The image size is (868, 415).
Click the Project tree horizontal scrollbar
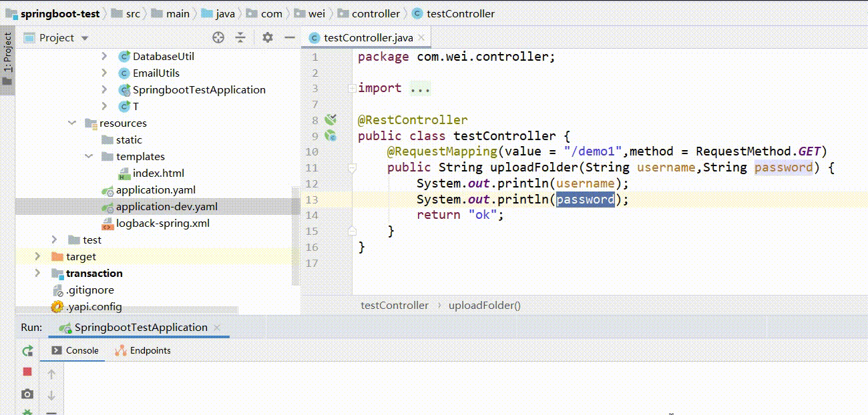click(127, 310)
